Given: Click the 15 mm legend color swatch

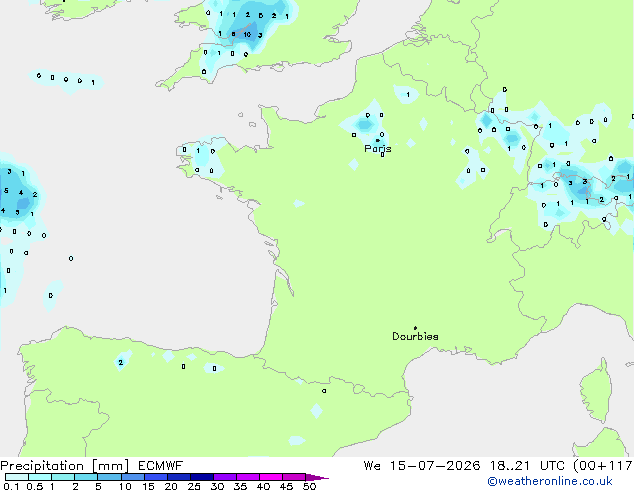Looking at the screenshot, I should tap(156, 477).
